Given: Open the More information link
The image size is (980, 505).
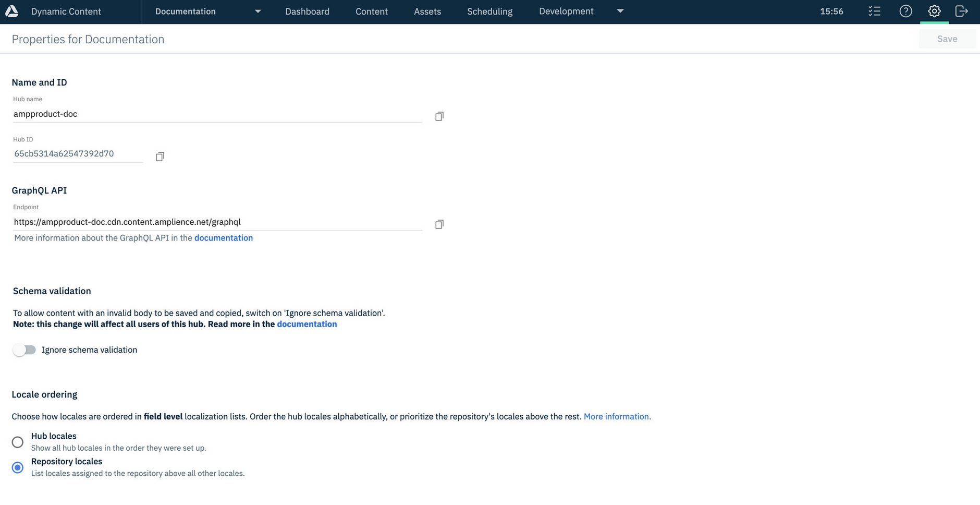Looking at the screenshot, I should [617, 416].
